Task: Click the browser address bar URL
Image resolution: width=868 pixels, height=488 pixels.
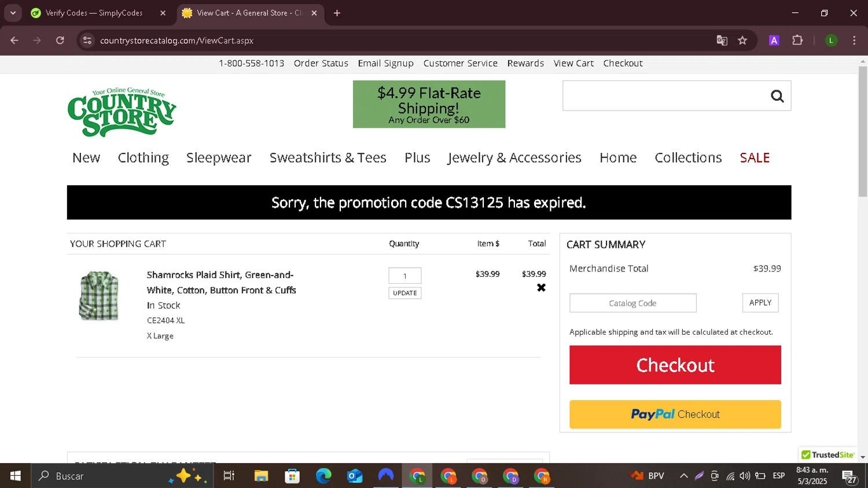Action: pos(176,41)
